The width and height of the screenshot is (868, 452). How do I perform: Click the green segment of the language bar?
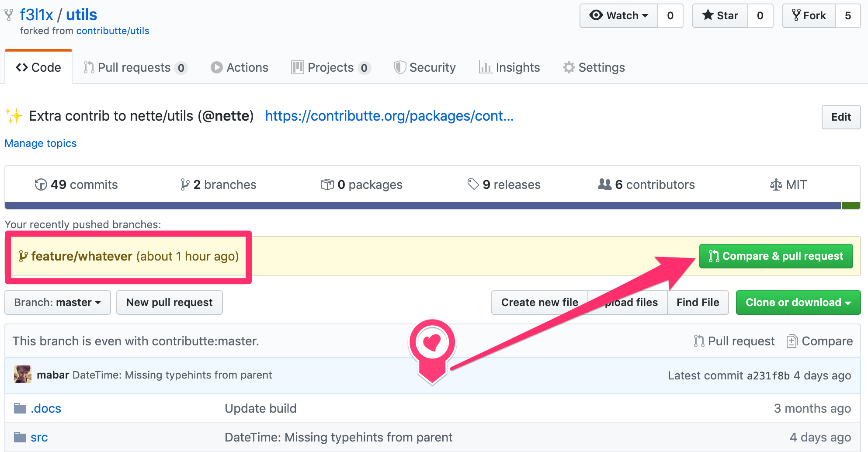851,205
